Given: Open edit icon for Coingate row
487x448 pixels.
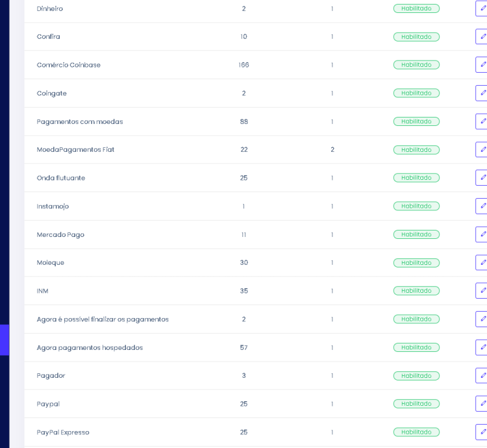Looking at the screenshot, I should tap(482, 93).
